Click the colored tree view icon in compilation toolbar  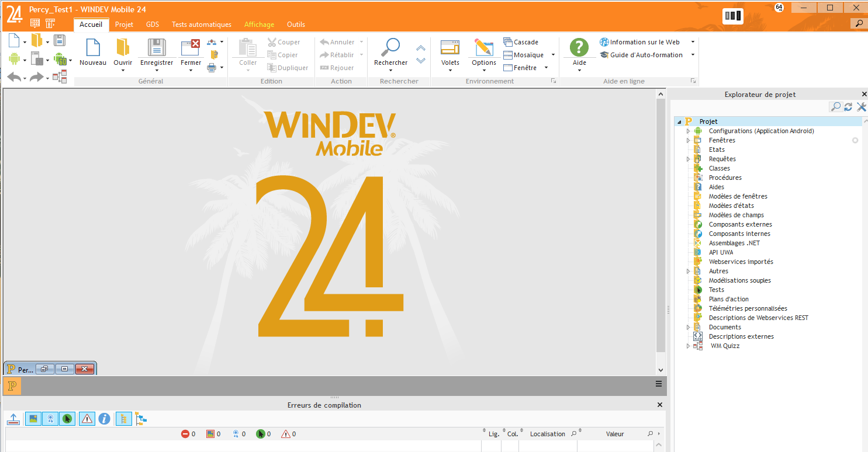(141, 418)
